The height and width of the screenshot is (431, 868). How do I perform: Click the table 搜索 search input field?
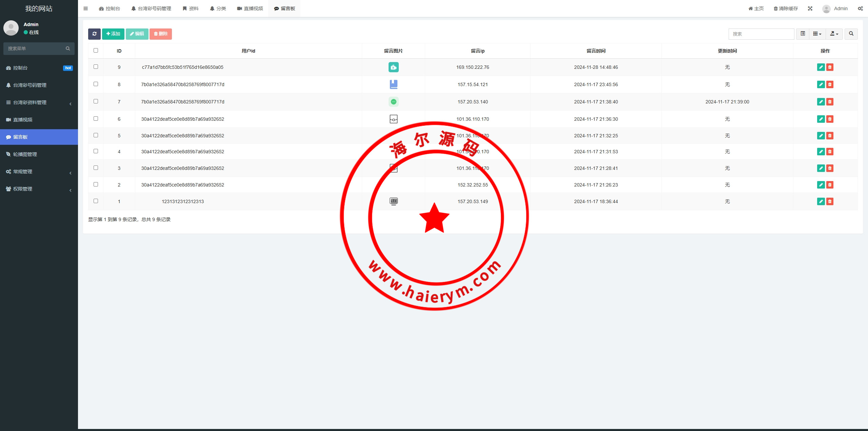(761, 34)
